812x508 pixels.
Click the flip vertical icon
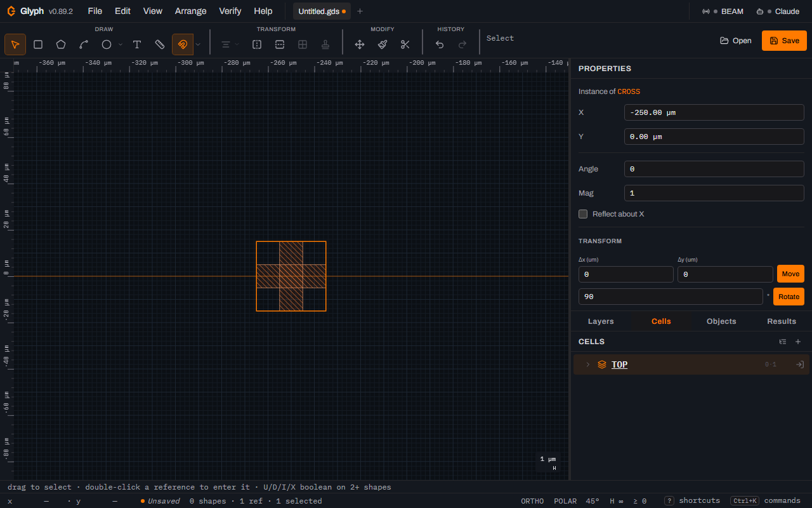coord(280,44)
